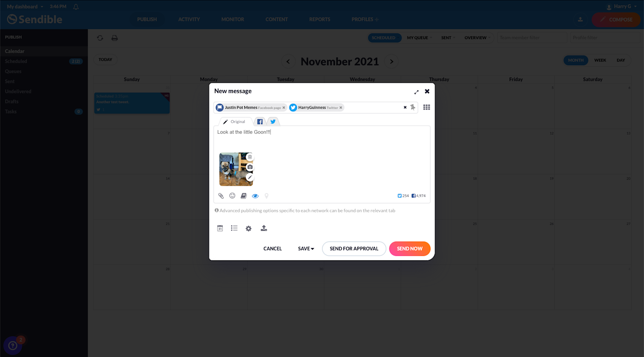Viewport: 644px width, 357px height.
Task: Open notifications bell icon
Action: tap(76, 6)
